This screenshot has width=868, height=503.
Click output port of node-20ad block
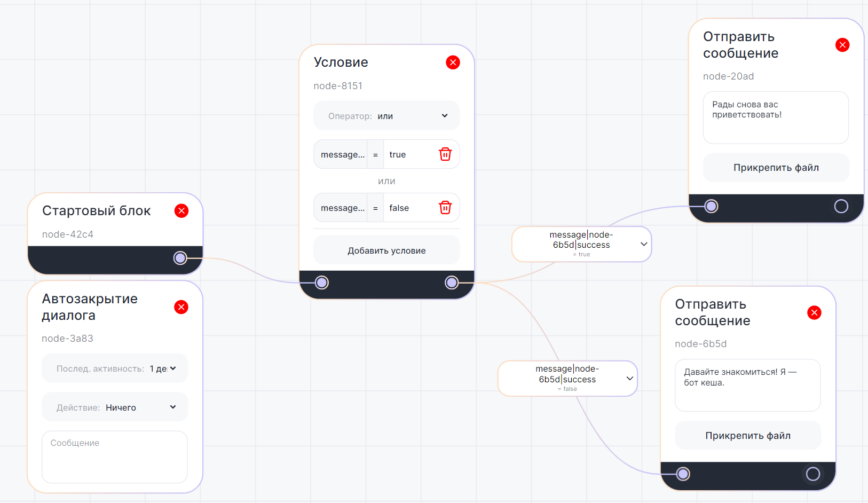[841, 207]
